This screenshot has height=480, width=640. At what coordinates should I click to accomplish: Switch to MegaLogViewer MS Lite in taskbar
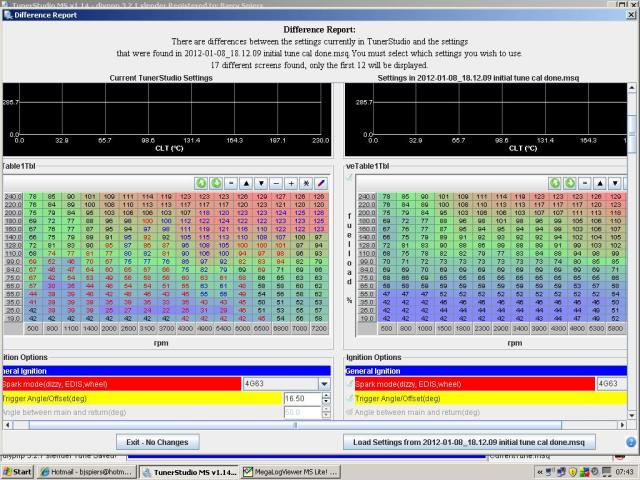(290, 472)
